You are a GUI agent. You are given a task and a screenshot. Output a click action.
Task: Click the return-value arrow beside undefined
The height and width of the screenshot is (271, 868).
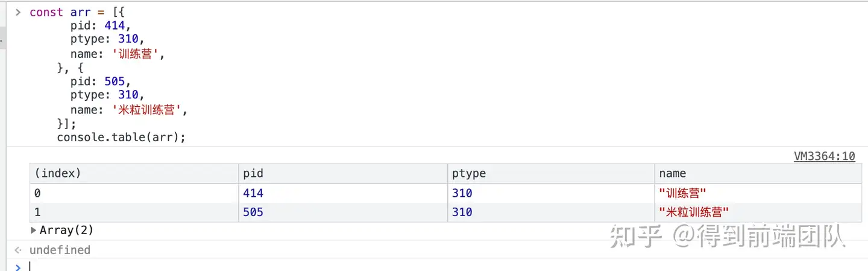[x=18, y=250]
